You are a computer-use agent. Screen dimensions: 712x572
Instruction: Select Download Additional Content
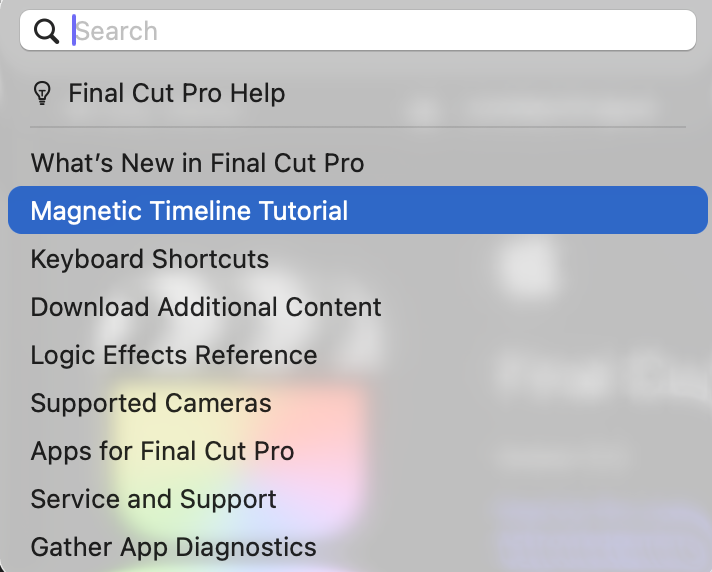coord(206,307)
